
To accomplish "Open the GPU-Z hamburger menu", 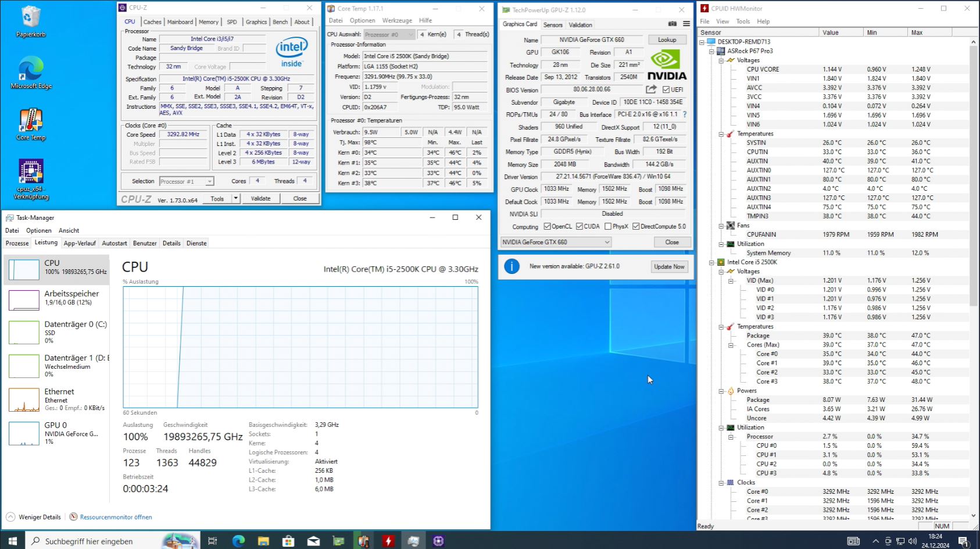I will pos(686,24).
